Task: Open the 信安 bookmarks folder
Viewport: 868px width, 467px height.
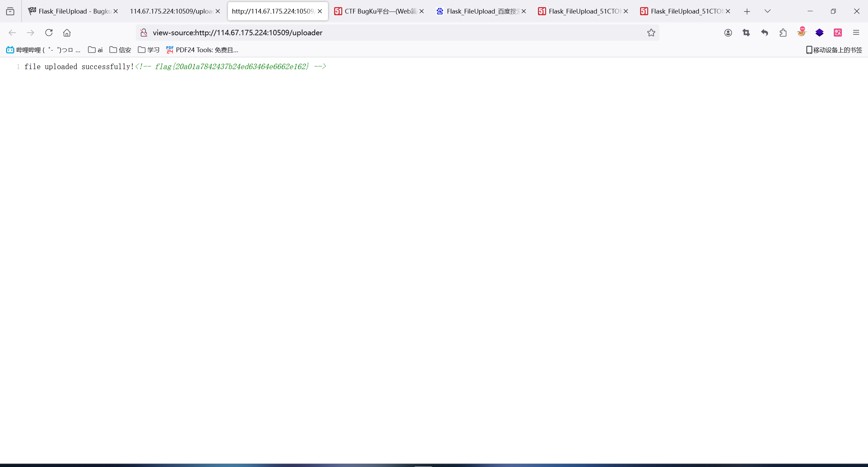Action: [x=120, y=50]
